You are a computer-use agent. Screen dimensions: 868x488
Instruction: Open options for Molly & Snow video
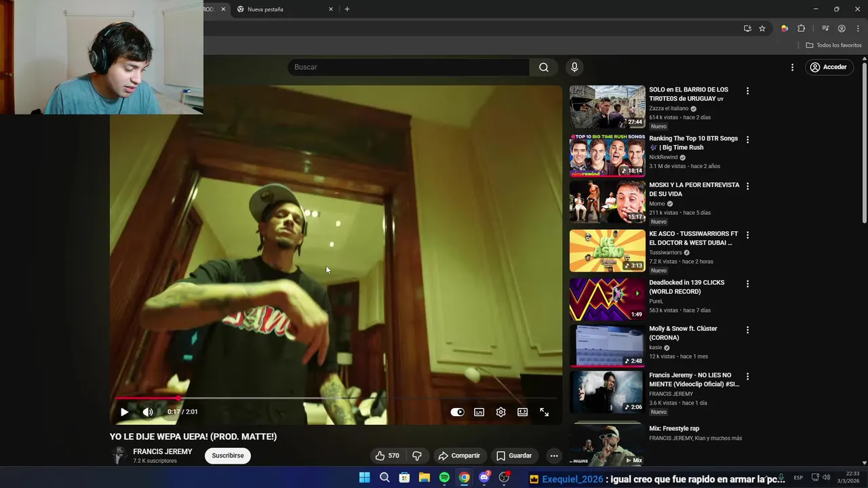point(747,330)
